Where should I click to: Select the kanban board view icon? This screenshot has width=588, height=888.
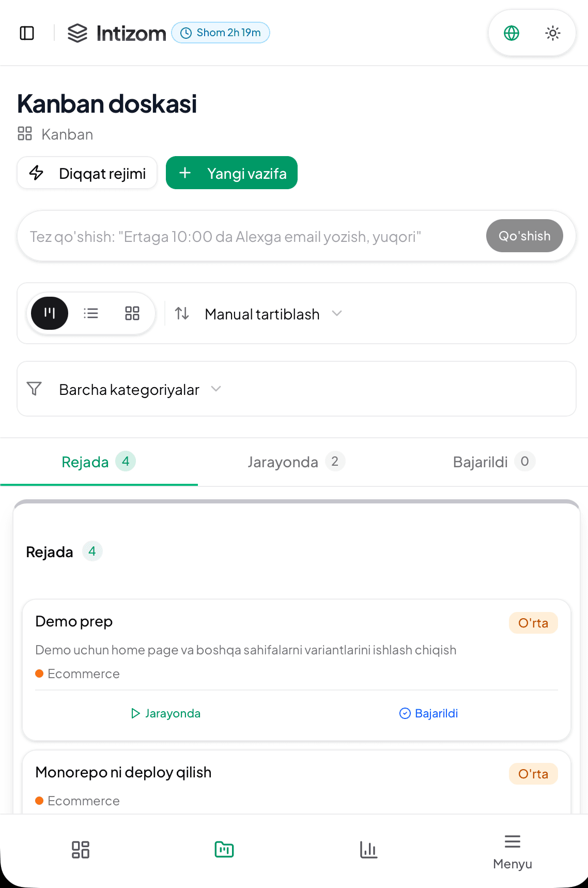click(x=49, y=313)
